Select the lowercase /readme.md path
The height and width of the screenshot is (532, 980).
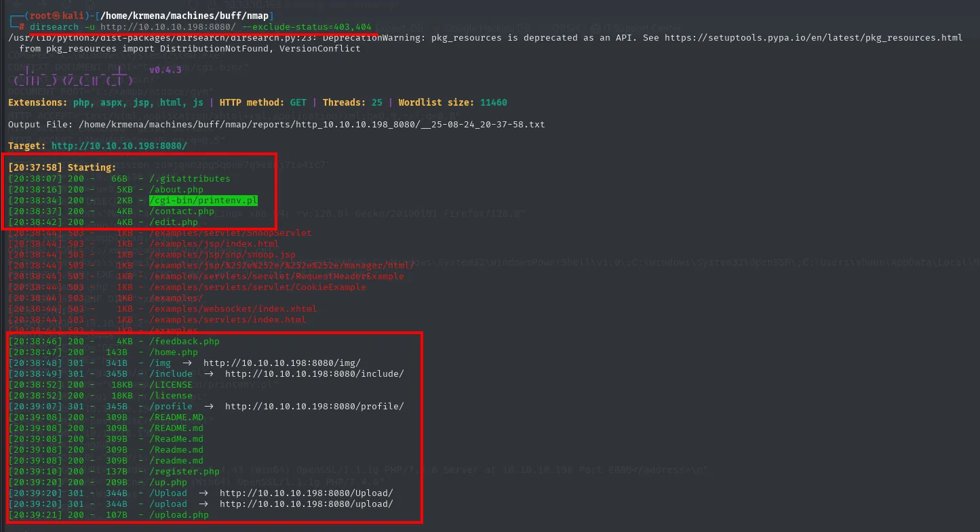(x=176, y=461)
